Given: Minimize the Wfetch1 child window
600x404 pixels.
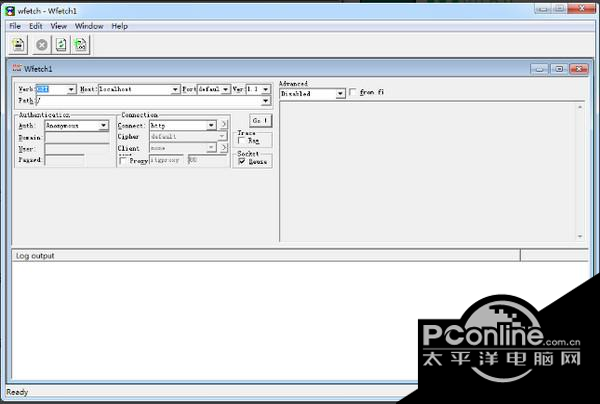Looking at the screenshot, I should pyautogui.click(x=539, y=69).
